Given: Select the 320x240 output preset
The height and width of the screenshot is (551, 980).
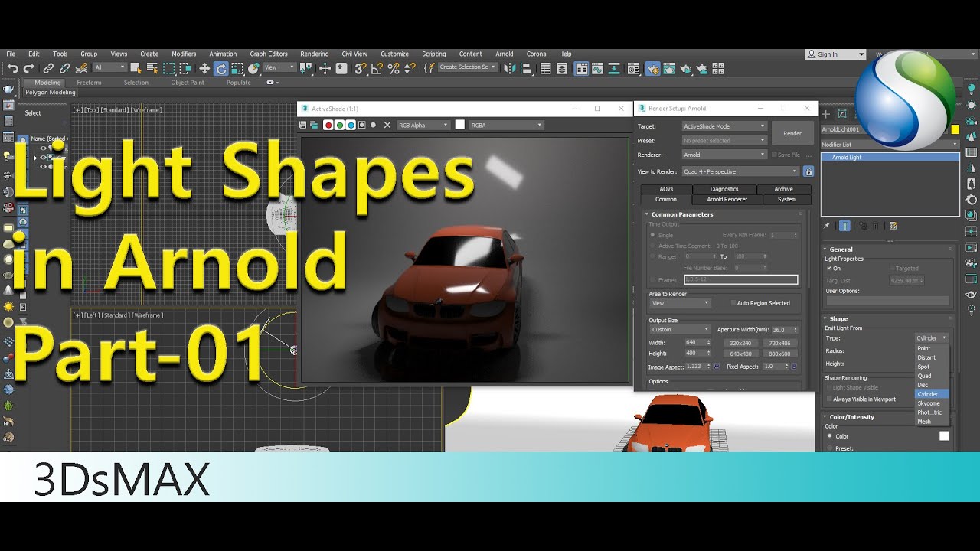Looking at the screenshot, I should (740, 343).
